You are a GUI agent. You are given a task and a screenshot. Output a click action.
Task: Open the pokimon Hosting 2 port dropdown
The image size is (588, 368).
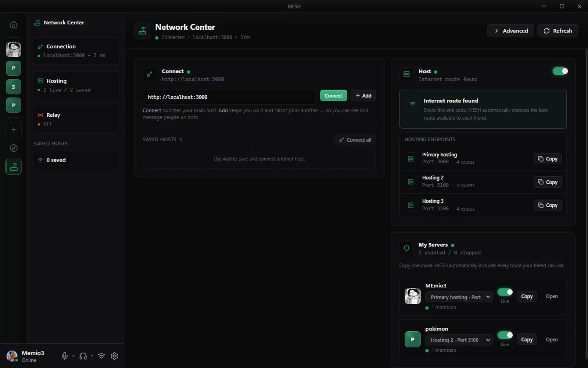459,340
